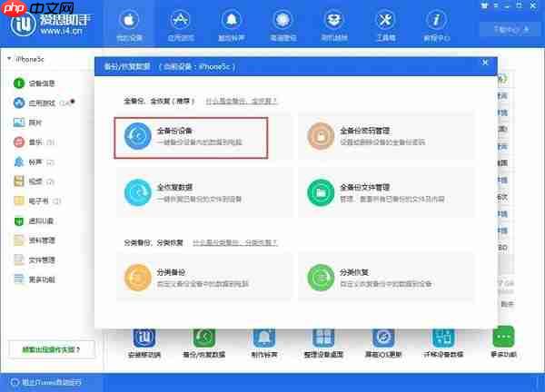
Task: Open 音乐 in the sidebar
Action: click(34, 142)
